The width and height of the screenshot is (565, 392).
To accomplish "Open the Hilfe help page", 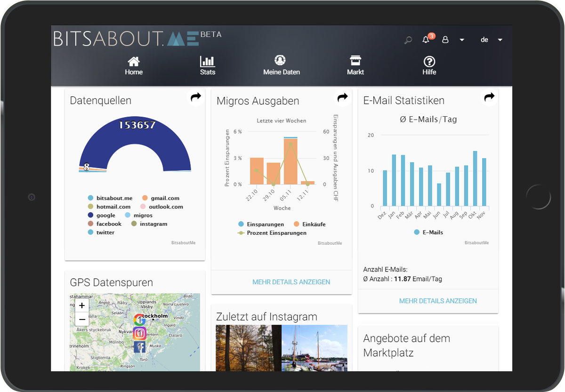I will point(429,66).
